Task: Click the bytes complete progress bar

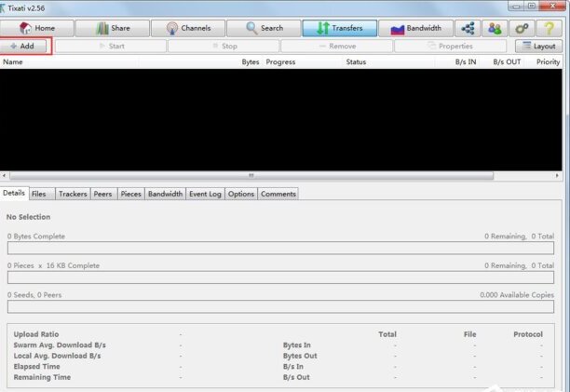Action: coord(280,248)
